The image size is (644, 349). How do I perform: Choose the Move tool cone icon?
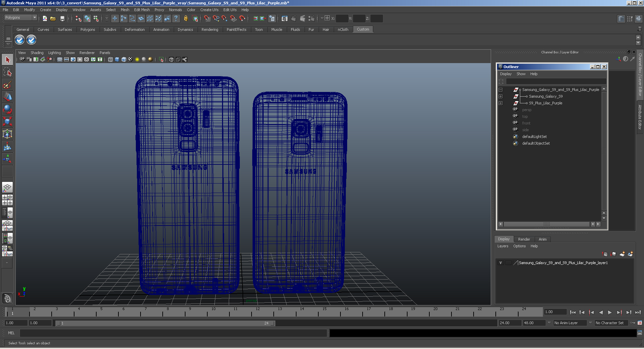click(x=7, y=97)
